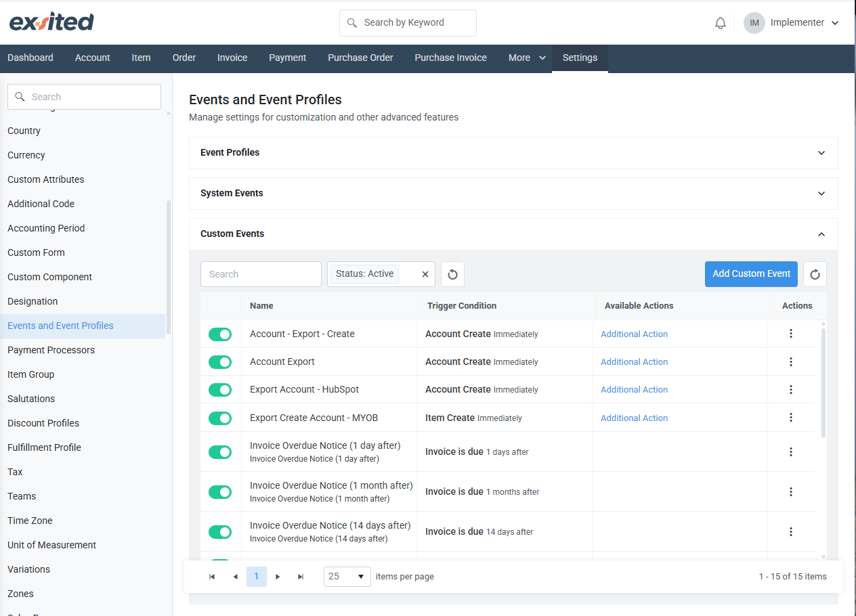Refresh custom events list beside Add button
The width and height of the screenshot is (856, 616).
click(815, 274)
